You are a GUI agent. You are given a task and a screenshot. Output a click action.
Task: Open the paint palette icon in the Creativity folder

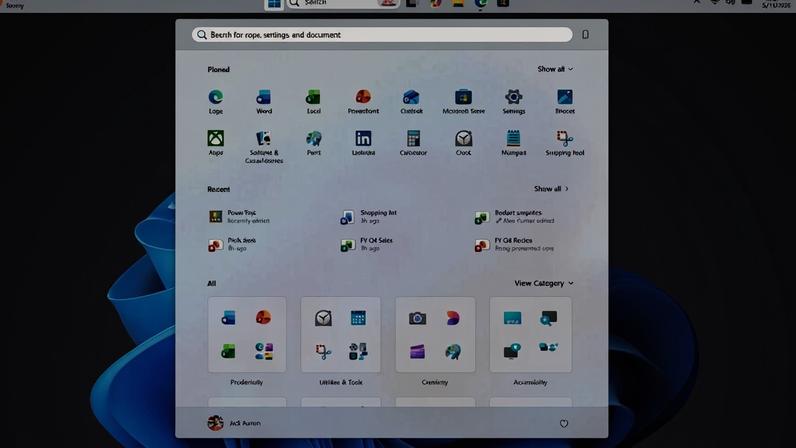click(452, 351)
